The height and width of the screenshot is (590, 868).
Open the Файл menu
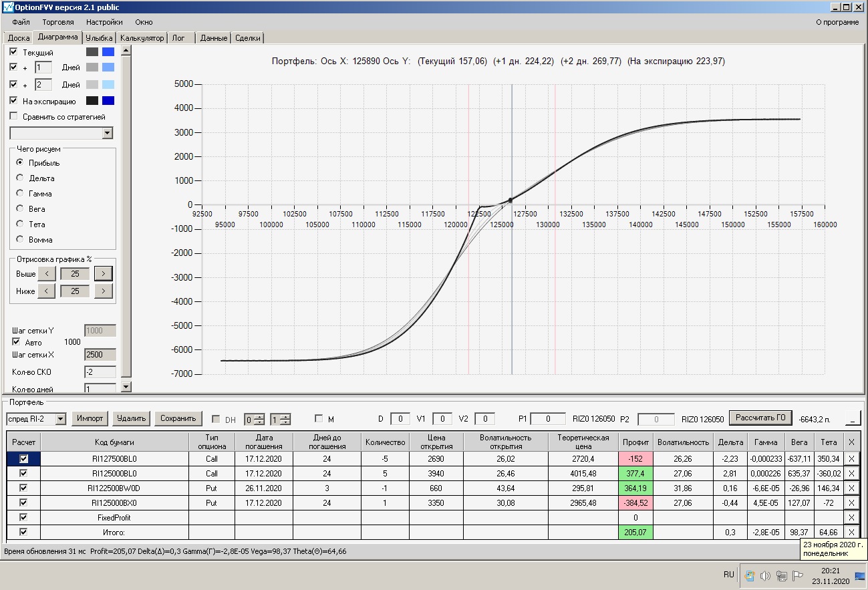point(21,22)
